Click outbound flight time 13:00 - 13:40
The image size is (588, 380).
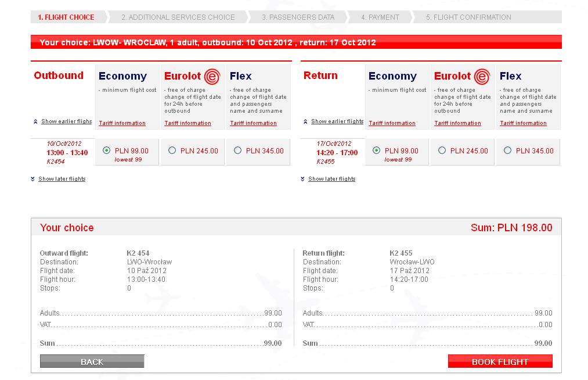pos(67,153)
